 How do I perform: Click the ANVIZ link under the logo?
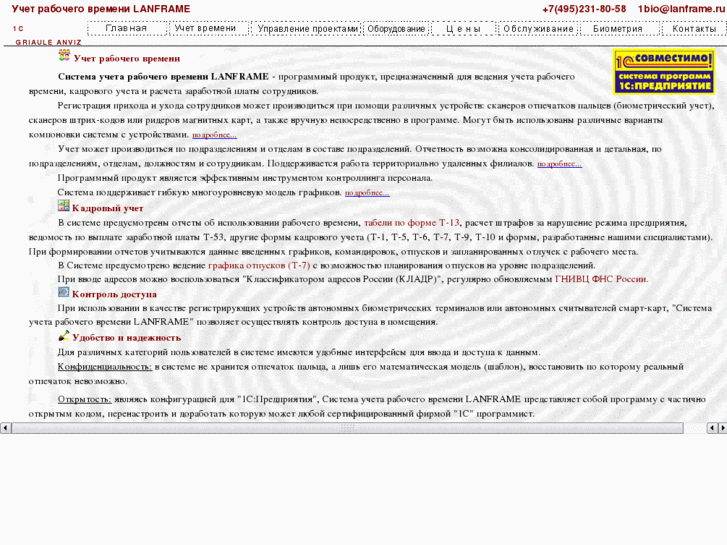click(x=69, y=42)
